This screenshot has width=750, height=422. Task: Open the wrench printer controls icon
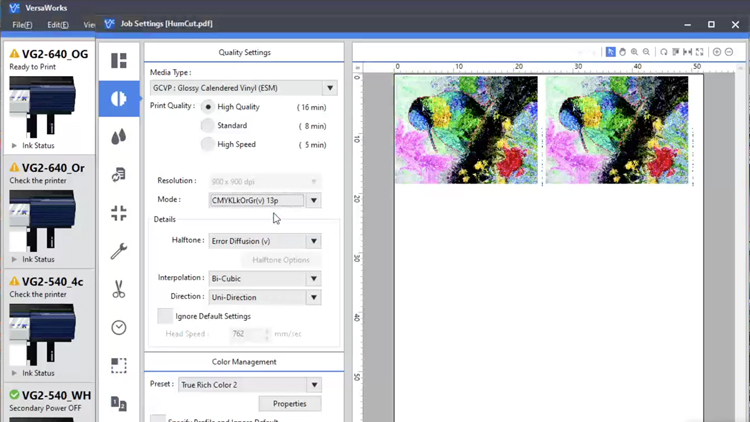coord(119,252)
